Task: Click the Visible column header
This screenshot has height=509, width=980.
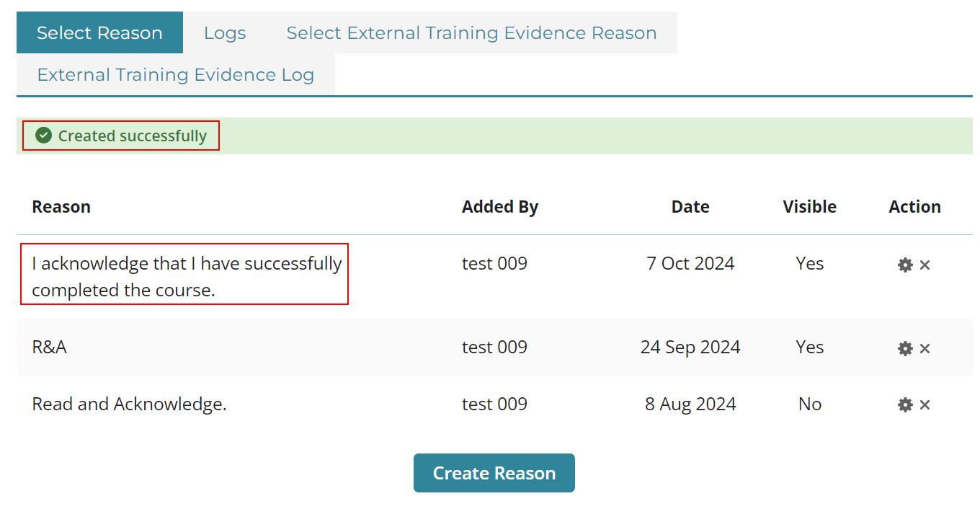Action: click(810, 207)
